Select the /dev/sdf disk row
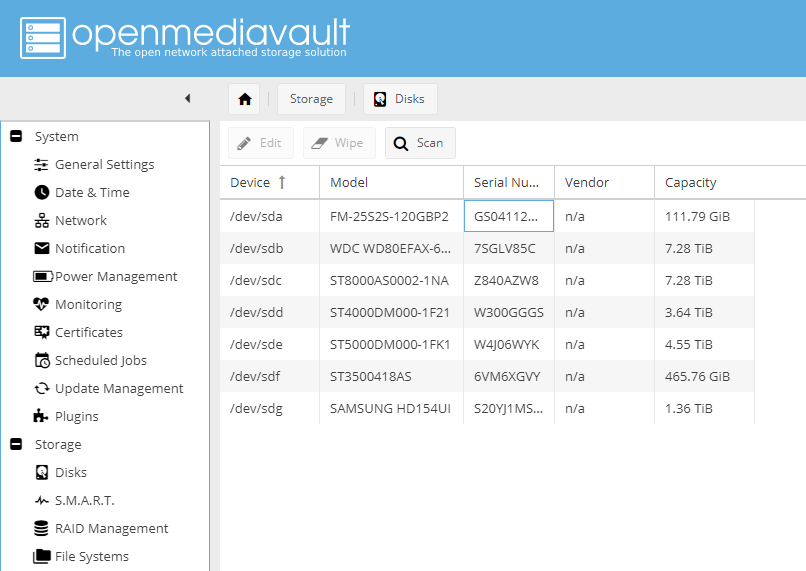The width and height of the screenshot is (806, 571). 487,376
